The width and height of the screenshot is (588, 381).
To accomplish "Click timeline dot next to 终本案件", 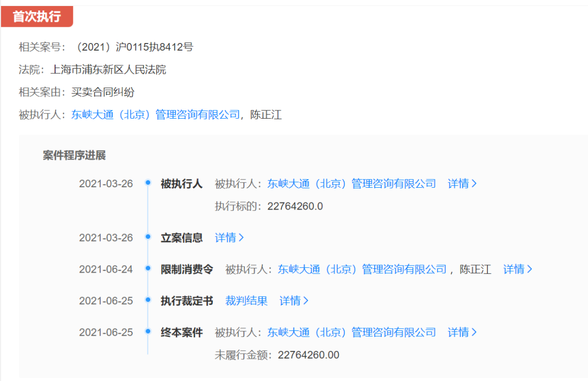I will pyautogui.click(x=148, y=331).
